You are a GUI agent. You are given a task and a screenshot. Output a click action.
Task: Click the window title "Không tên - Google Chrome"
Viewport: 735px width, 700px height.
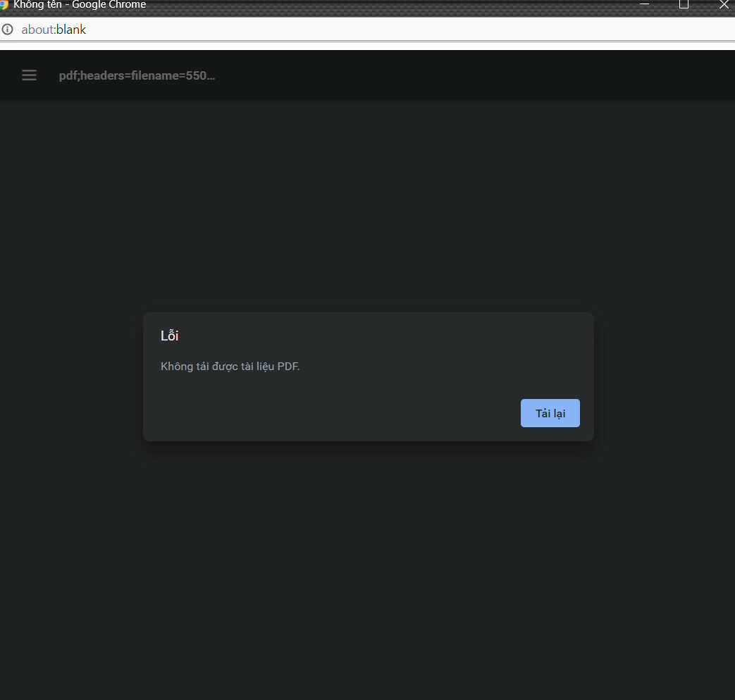coord(80,5)
